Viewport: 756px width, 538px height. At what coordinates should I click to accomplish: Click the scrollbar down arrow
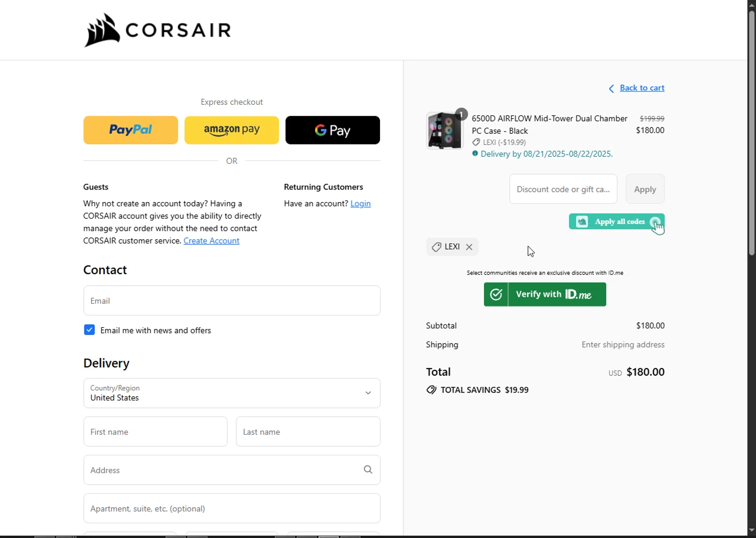coord(751,530)
